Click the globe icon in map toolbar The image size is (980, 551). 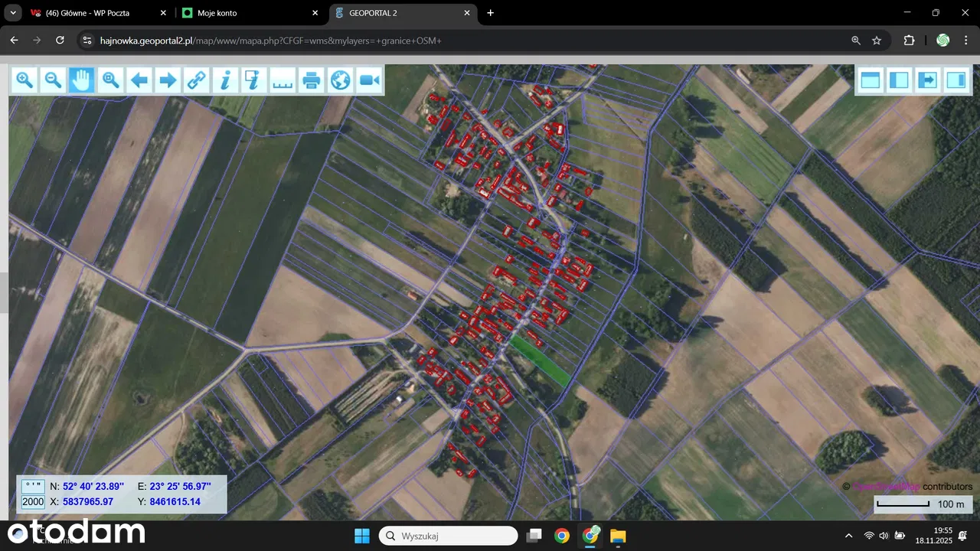[x=340, y=80]
